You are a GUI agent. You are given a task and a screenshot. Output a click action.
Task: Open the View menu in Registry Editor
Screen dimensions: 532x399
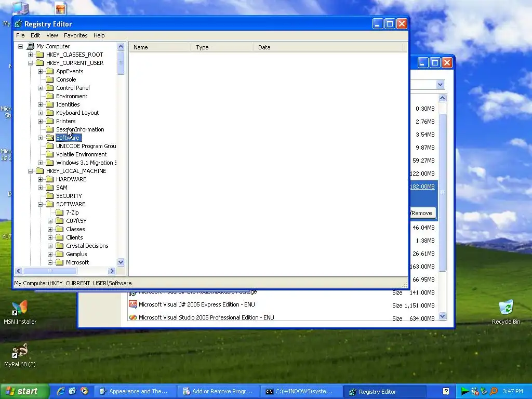pos(52,35)
